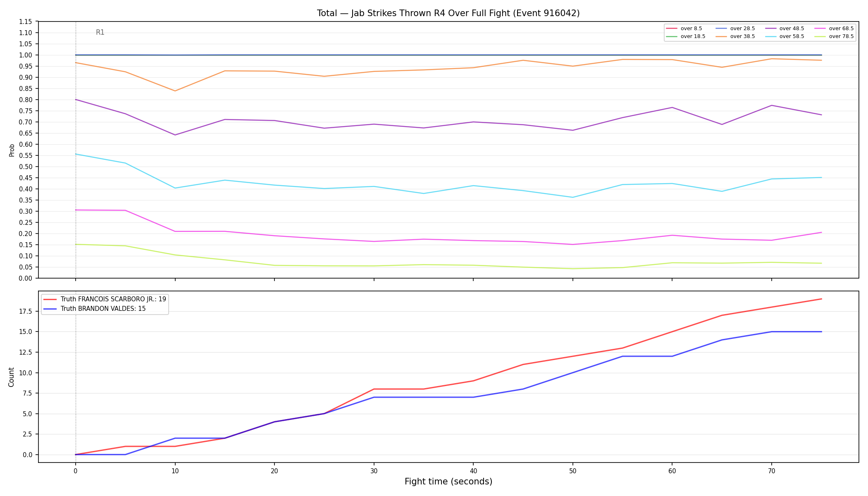This screenshot has height=496, width=868.
Task: Click the 17.5 tick on the Count axis
Action: [x=26, y=311]
